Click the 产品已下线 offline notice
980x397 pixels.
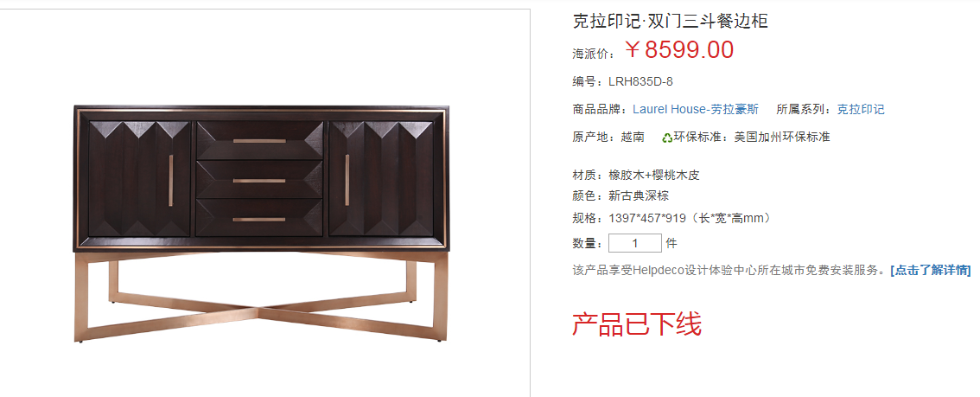(637, 324)
